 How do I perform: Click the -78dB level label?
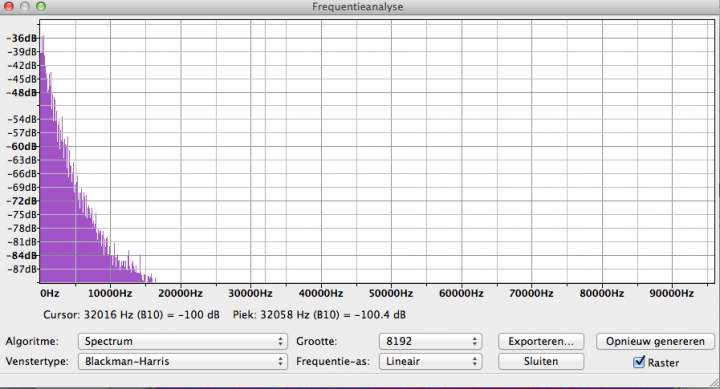22,228
